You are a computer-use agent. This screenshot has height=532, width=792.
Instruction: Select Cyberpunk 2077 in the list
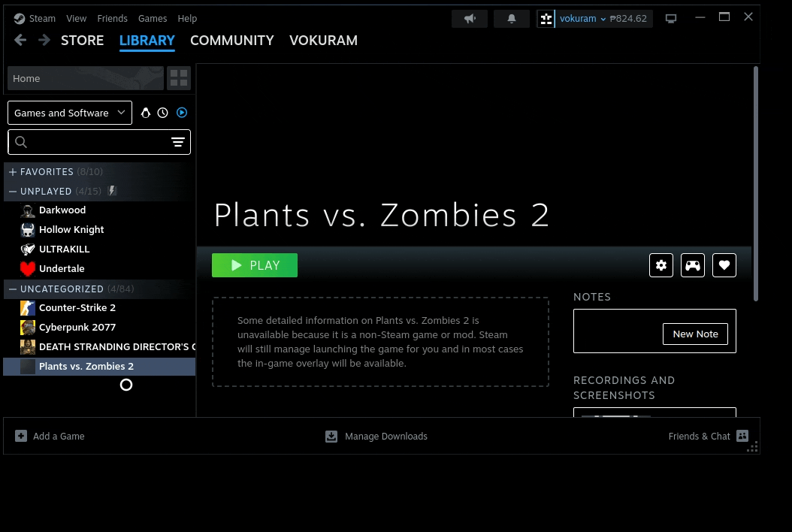pos(99,328)
